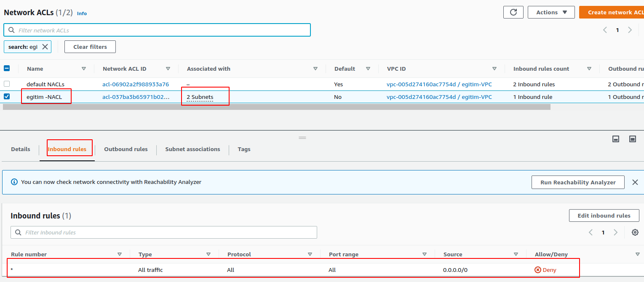This screenshot has width=644, height=282.
Task: Go to previous page of inbound rules
Action: pos(591,232)
